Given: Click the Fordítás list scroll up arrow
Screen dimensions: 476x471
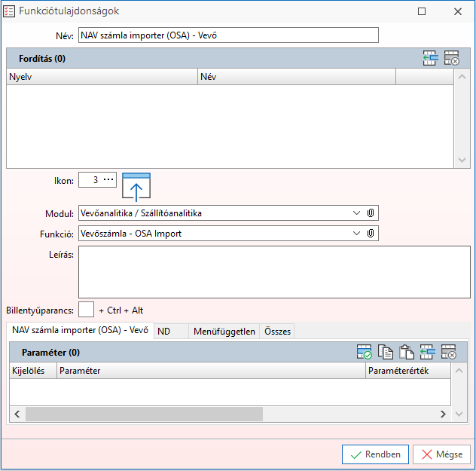Looking at the screenshot, I should 462,77.
